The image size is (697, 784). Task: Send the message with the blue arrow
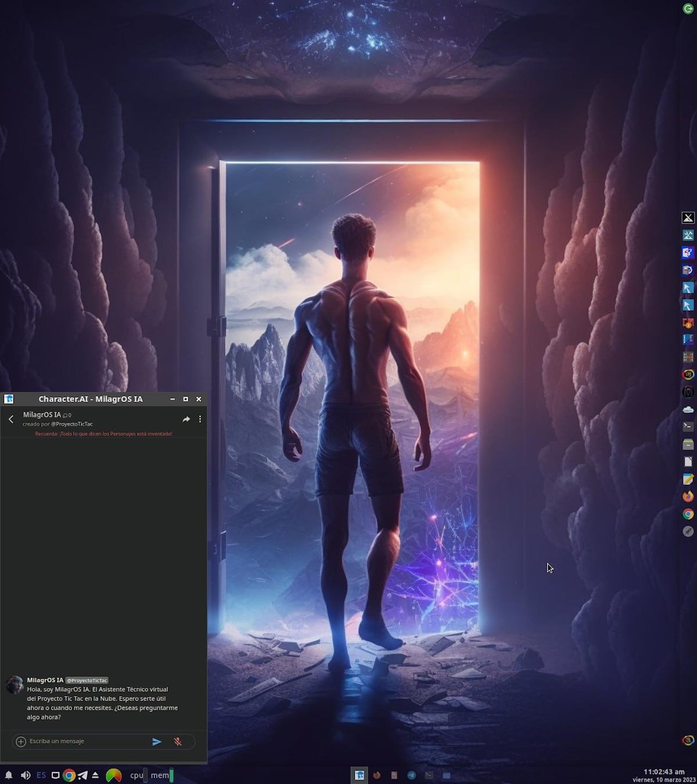tap(157, 742)
